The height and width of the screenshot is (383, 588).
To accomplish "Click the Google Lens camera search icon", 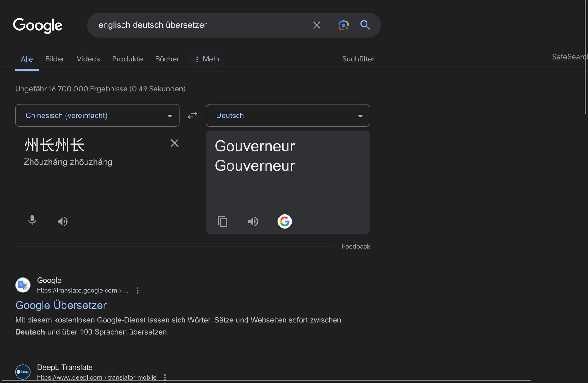I will (343, 25).
